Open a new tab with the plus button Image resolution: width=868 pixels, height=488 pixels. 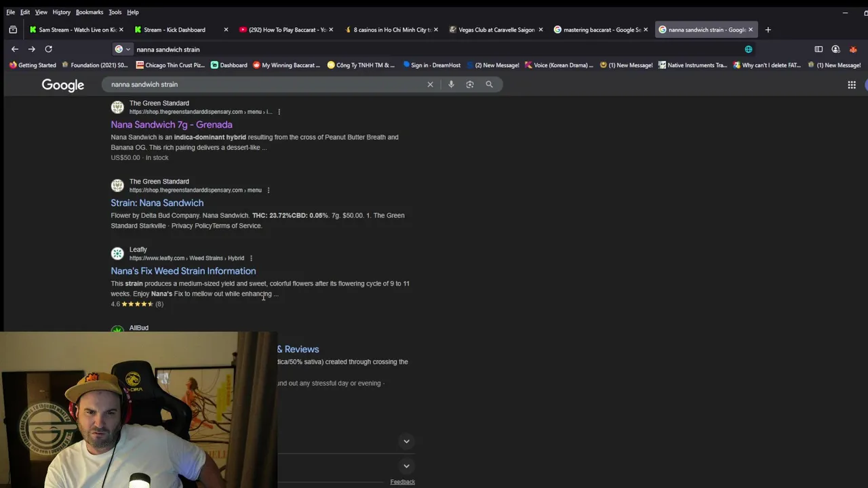768,30
